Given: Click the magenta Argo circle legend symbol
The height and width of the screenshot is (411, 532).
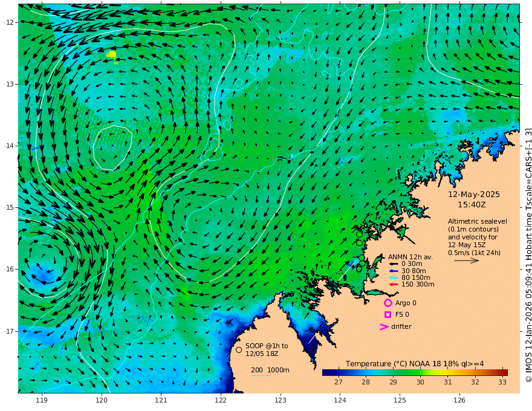Looking at the screenshot, I should (388, 303).
